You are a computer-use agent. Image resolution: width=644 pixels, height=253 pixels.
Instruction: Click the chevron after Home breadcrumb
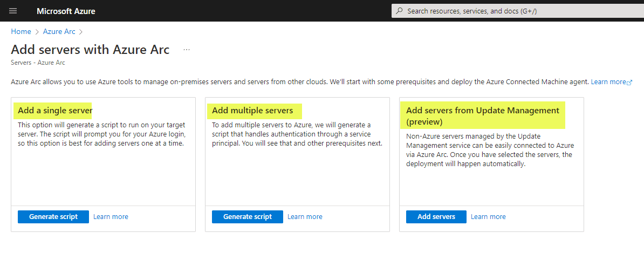click(x=37, y=32)
